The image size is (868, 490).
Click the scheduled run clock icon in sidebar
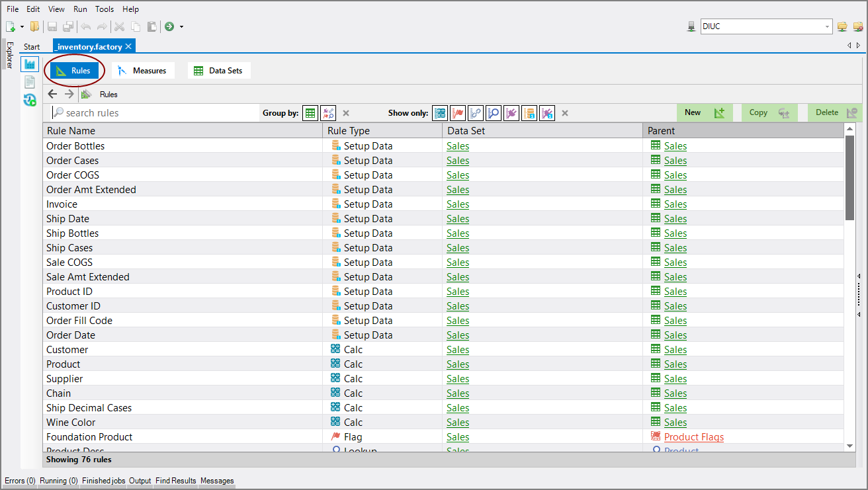[30, 100]
